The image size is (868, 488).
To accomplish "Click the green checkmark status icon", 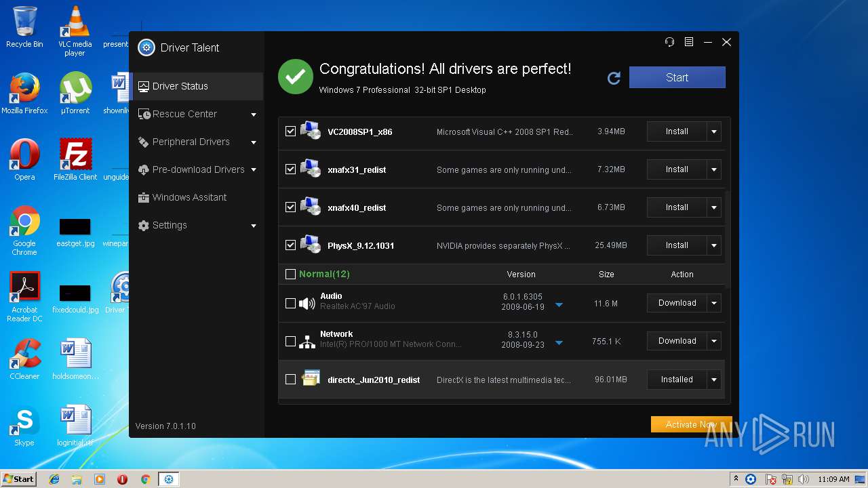I will tap(296, 77).
